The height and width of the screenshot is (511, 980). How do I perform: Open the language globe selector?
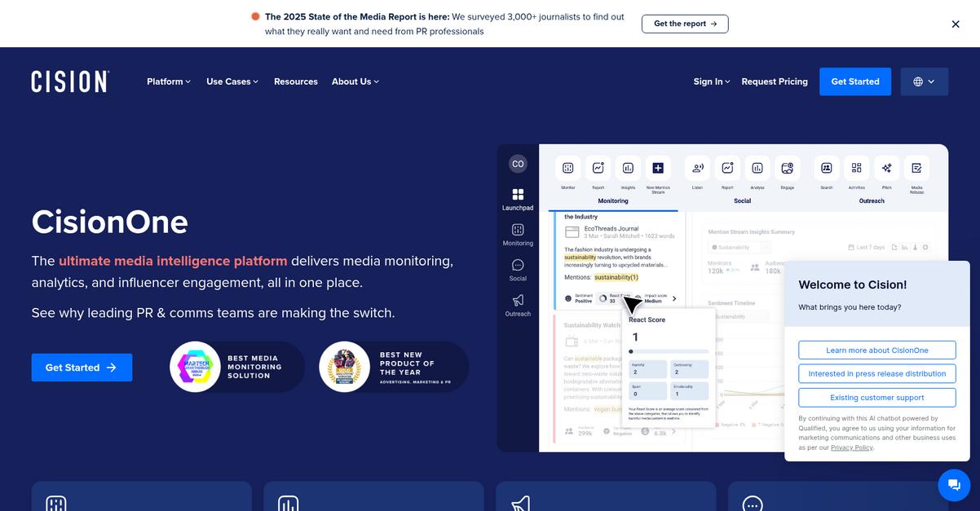pyautogui.click(x=925, y=81)
